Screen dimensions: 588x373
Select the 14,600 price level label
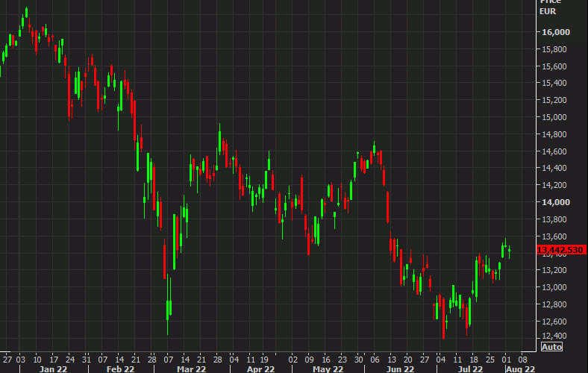(x=554, y=151)
